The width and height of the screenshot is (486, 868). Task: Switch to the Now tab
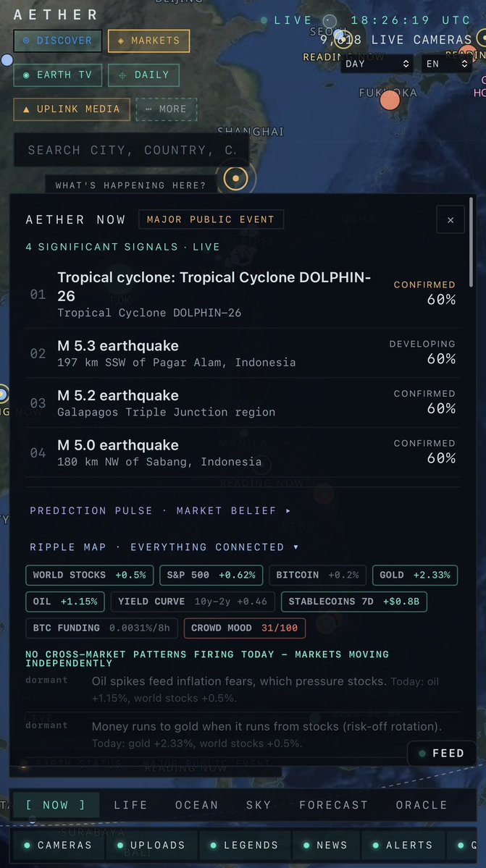56,805
